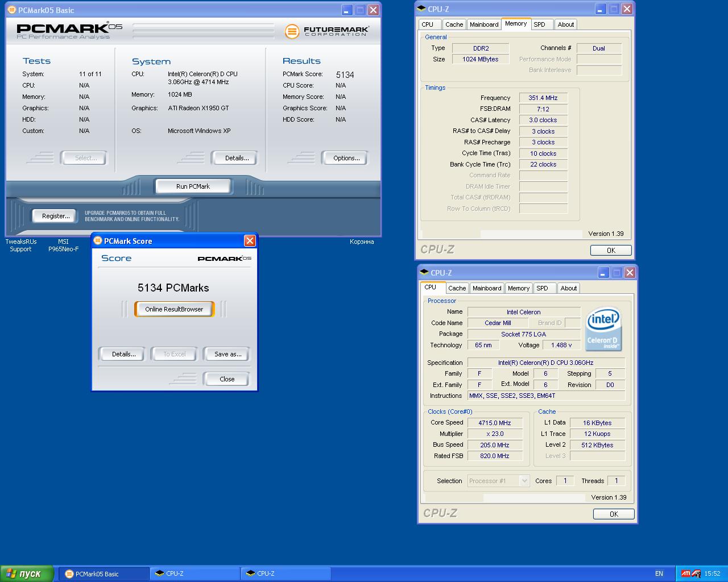Click the PCMark05 Basic title bar icon
This screenshot has width=728, height=582.
tap(12, 10)
